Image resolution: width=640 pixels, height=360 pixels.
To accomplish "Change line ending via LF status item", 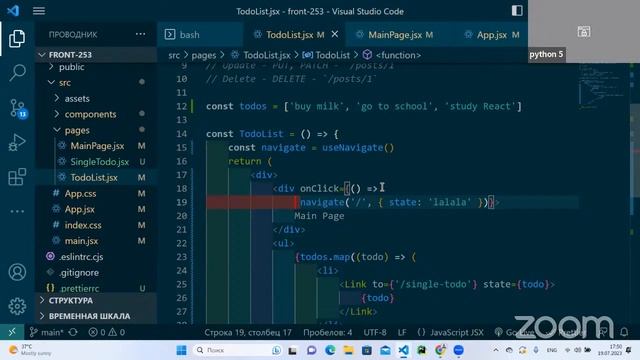I will point(402,332).
